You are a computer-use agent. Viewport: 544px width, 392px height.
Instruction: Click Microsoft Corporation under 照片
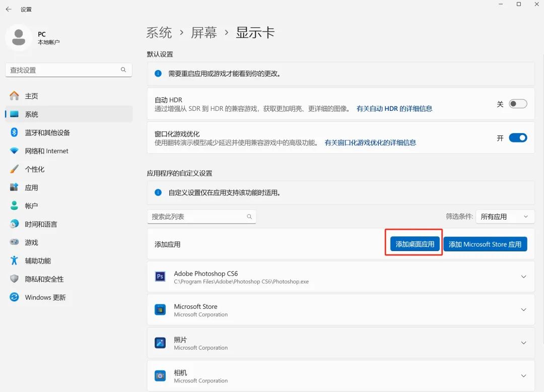201,348
